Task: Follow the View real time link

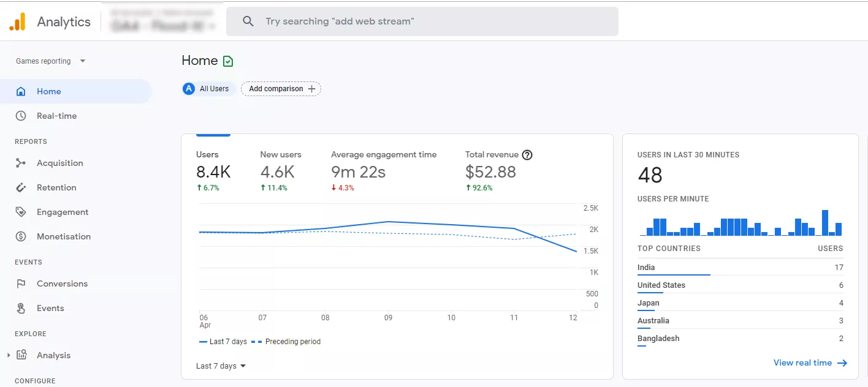Action: click(x=810, y=363)
